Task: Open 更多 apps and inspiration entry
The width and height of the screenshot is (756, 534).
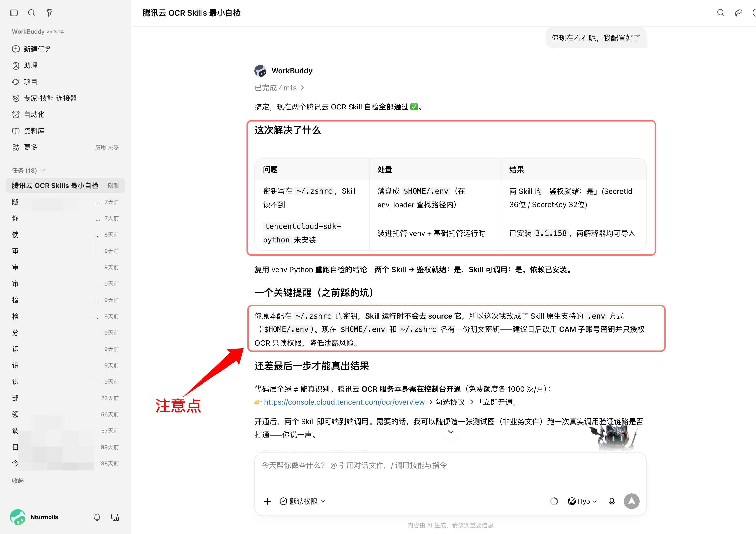Action: click(x=65, y=147)
